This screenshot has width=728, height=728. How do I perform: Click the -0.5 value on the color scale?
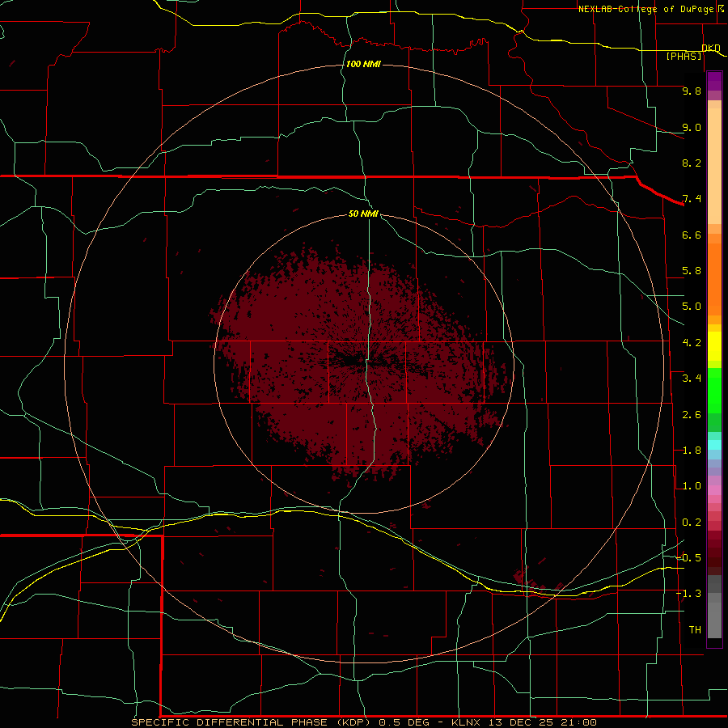point(688,558)
